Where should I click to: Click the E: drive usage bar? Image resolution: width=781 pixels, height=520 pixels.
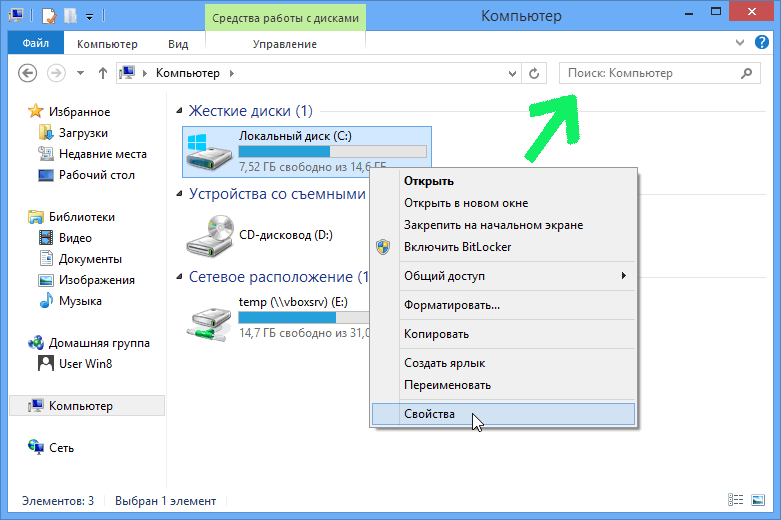303,317
